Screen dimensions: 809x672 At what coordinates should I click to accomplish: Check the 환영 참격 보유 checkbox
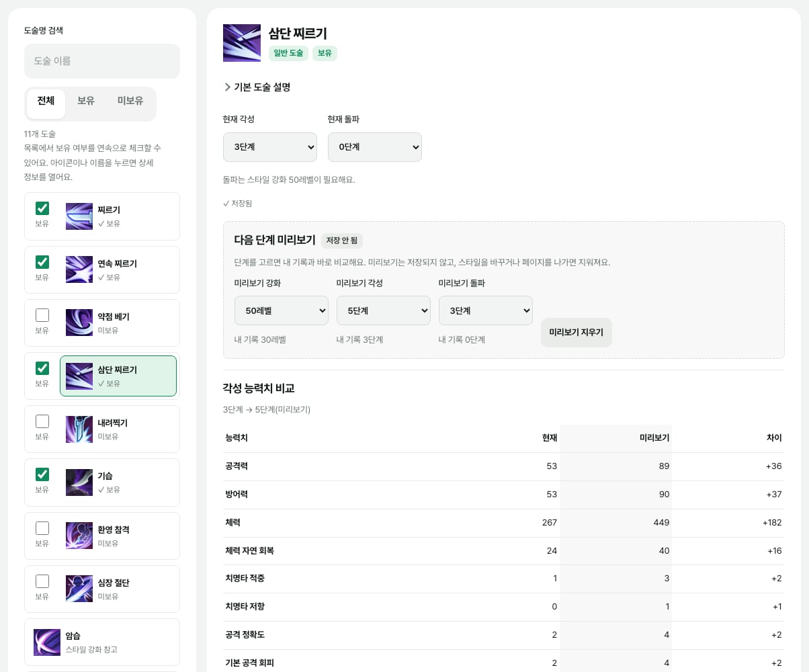[42, 528]
